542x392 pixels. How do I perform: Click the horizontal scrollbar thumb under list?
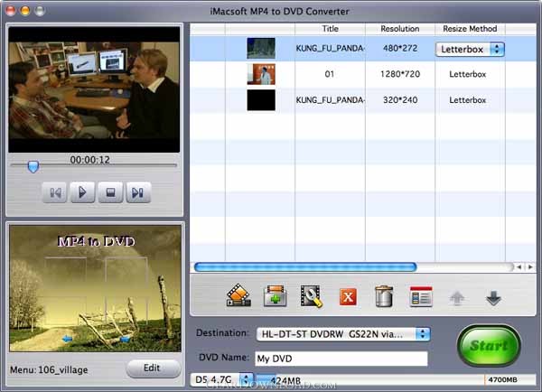click(x=305, y=266)
